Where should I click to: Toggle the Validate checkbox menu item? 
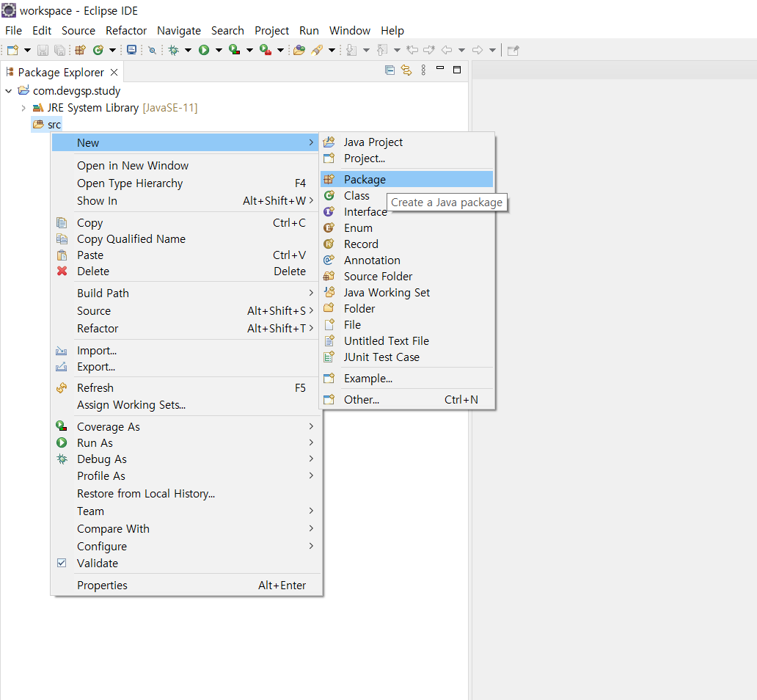pyautogui.click(x=186, y=564)
